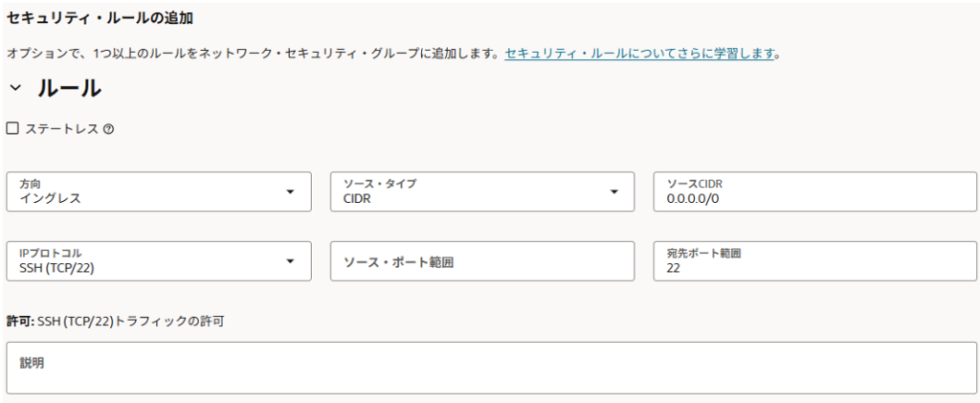Open the セキュリティ・ルールについてさらに学習します link
The image size is (980, 403).
[638, 54]
